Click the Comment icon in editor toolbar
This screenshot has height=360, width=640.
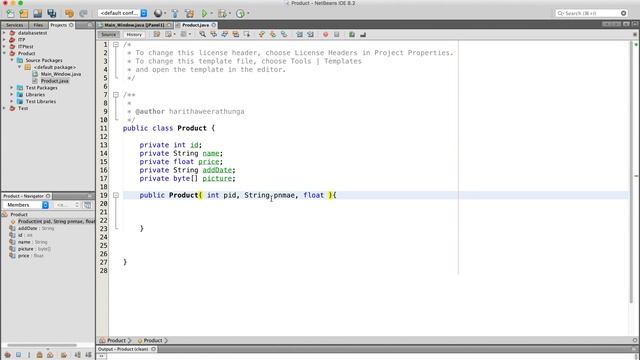tap(351, 35)
